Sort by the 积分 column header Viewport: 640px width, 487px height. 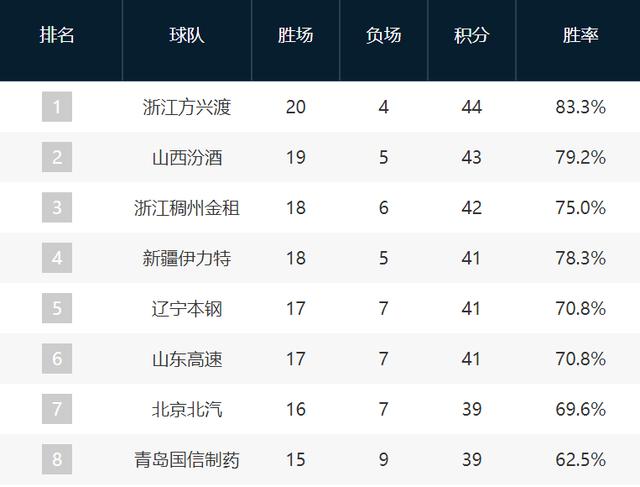[x=472, y=36]
